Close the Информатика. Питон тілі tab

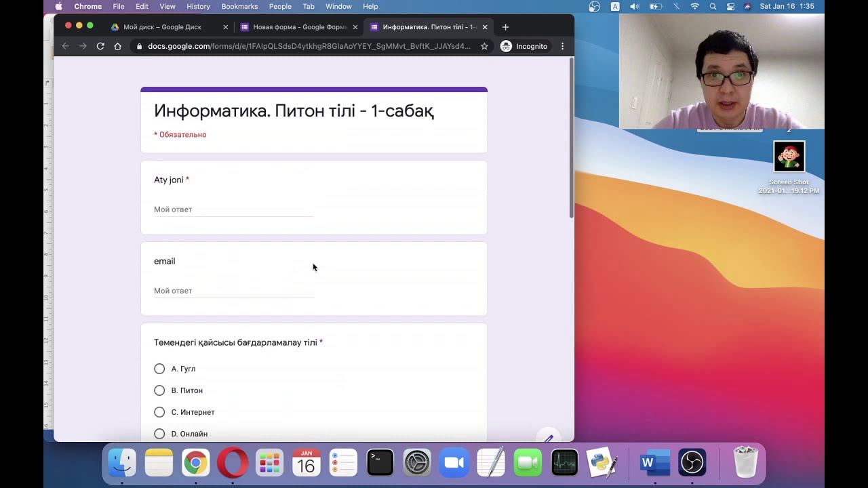(485, 27)
